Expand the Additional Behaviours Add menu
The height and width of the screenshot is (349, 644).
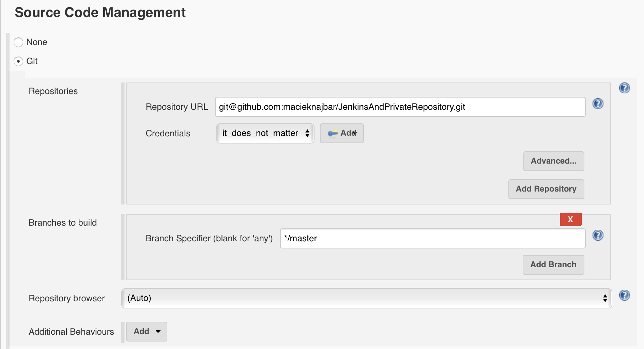point(147,331)
